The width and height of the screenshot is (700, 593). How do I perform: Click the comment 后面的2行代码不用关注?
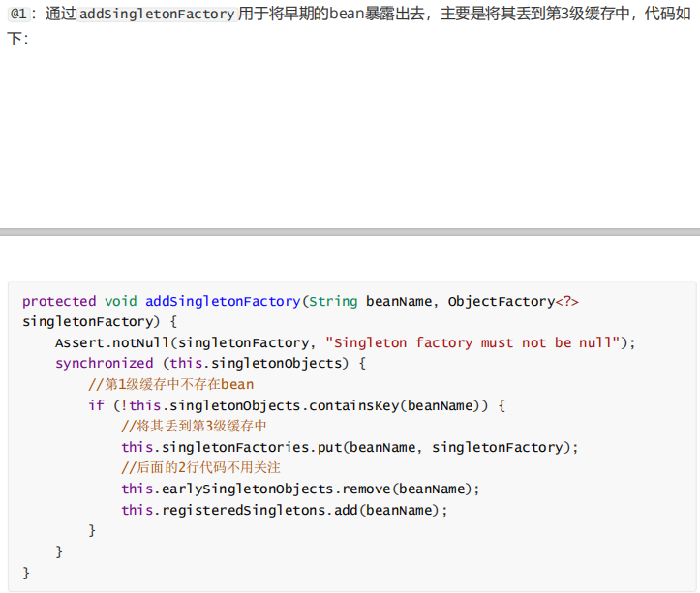coord(201,468)
